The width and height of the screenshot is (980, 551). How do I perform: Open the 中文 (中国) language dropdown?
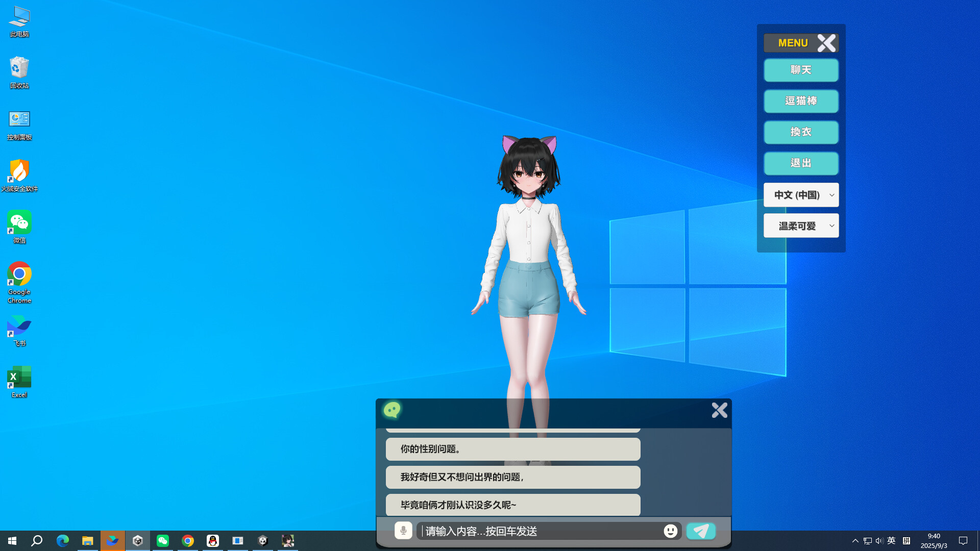801,195
